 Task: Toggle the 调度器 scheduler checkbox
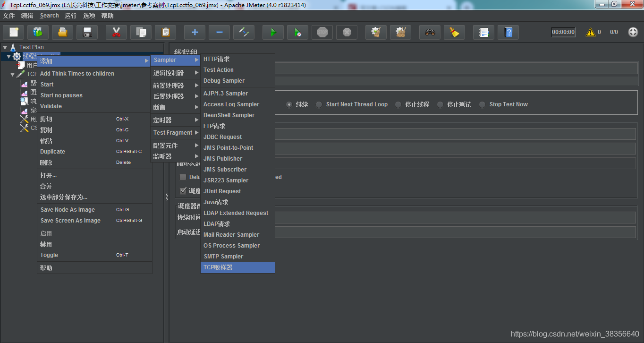tap(183, 191)
